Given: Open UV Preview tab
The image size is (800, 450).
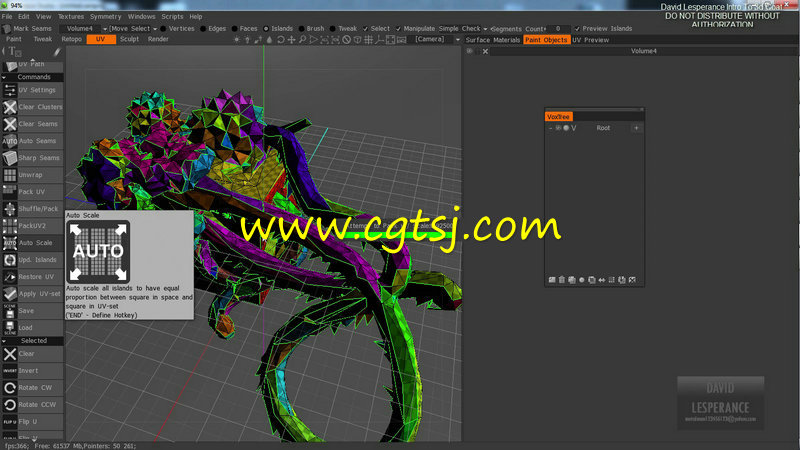Looking at the screenshot, I should point(590,40).
